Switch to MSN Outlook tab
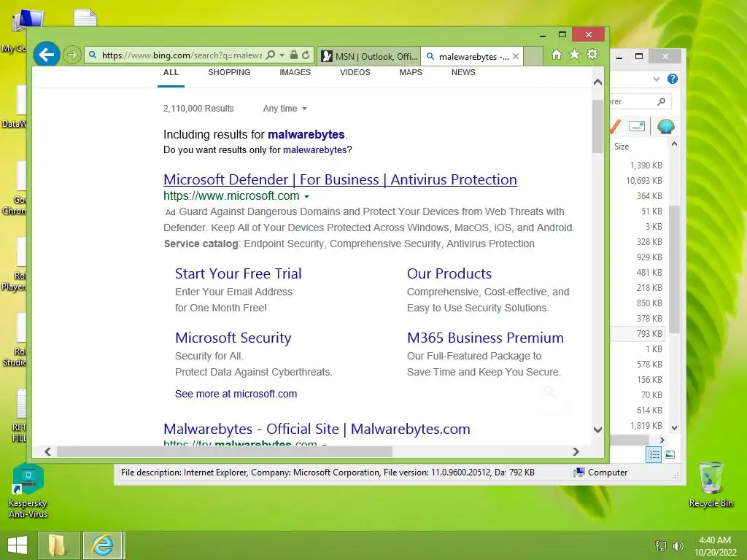The width and height of the screenshot is (747, 560). tap(368, 56)
